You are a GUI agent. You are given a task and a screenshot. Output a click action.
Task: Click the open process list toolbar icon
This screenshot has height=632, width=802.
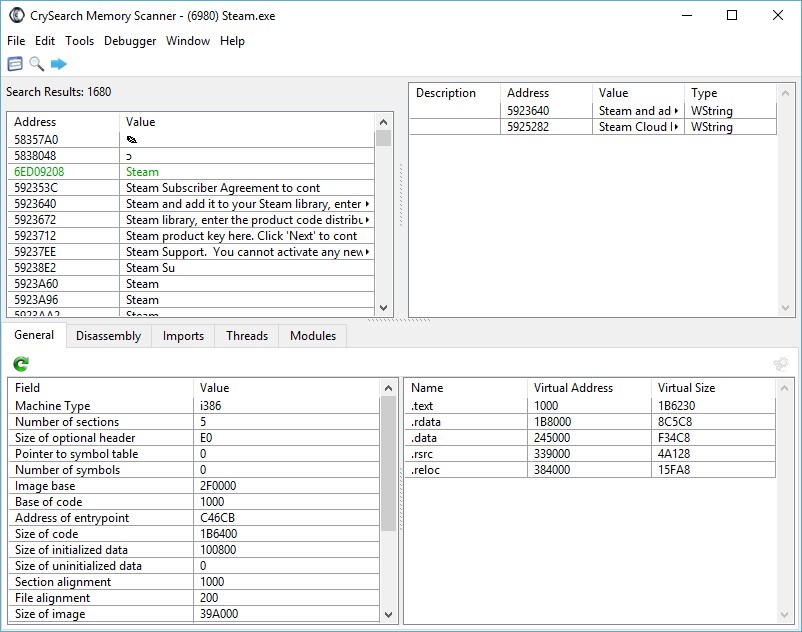pyautogui.click(x=15, y=64)
